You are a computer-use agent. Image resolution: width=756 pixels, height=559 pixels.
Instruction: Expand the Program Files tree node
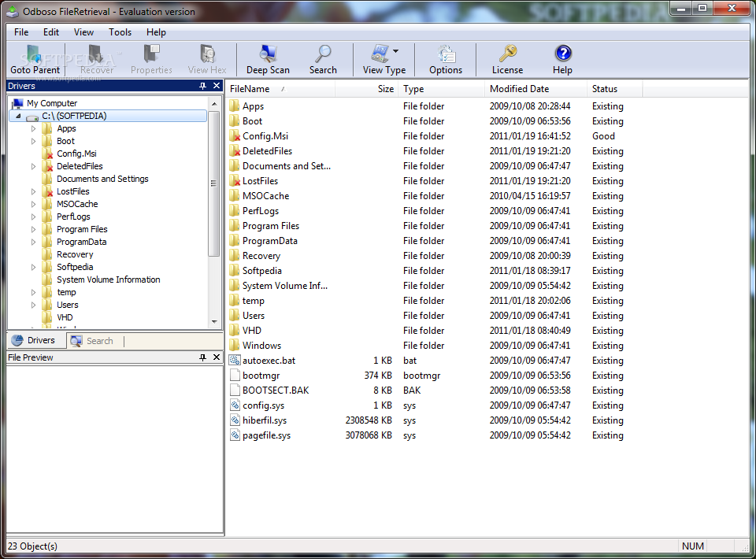pyautogui.click(x=33, y=229)
